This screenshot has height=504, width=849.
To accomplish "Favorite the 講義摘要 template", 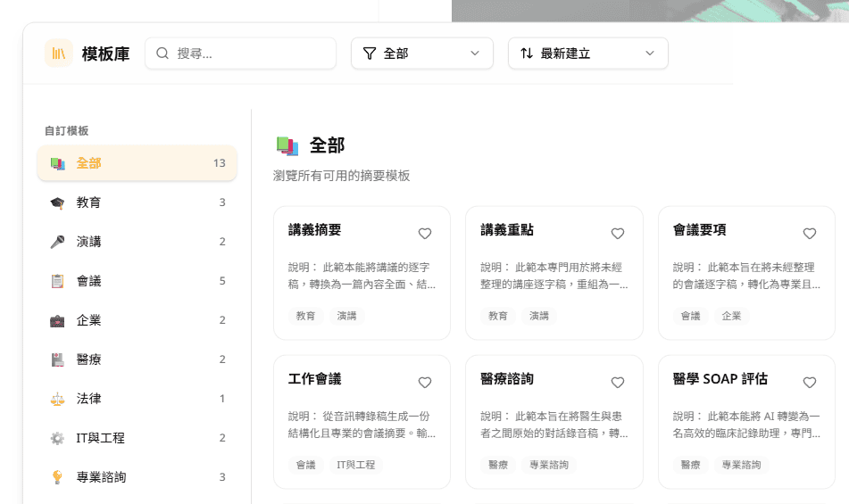I will pos(425,234).
